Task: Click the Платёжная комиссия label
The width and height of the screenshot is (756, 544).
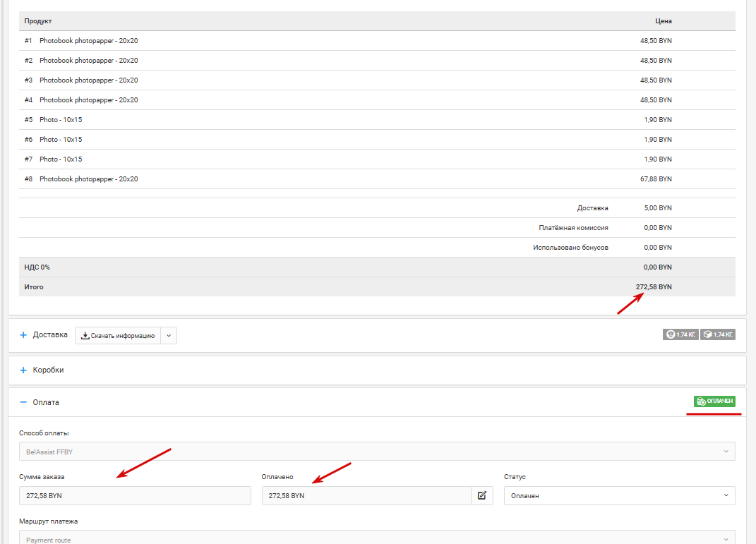Action: click(573, 227)
